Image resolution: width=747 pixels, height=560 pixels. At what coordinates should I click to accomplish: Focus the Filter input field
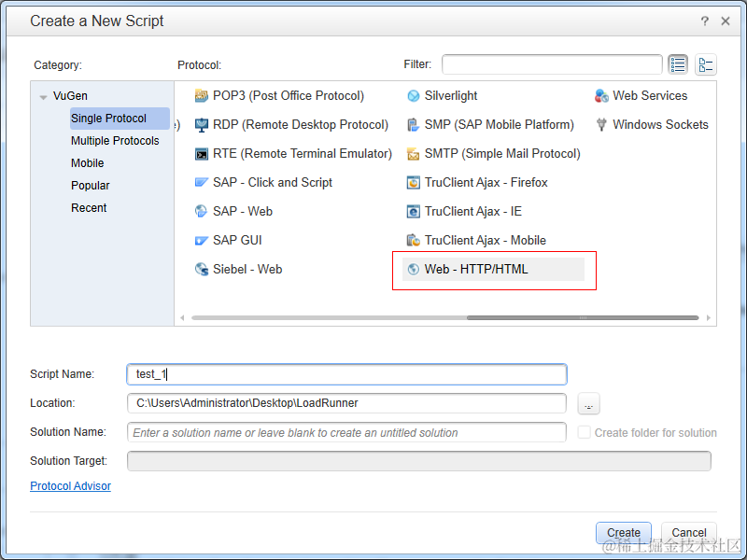click(x=552, y=64)
